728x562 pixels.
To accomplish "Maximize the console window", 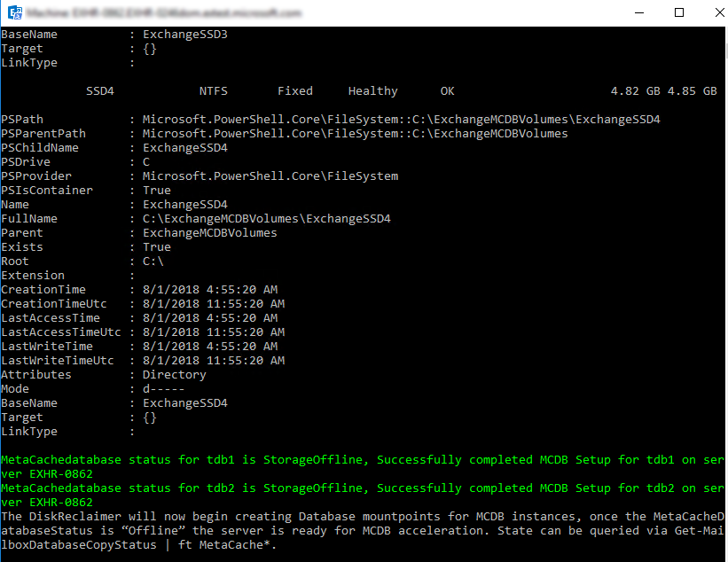I will coord(679,12).
